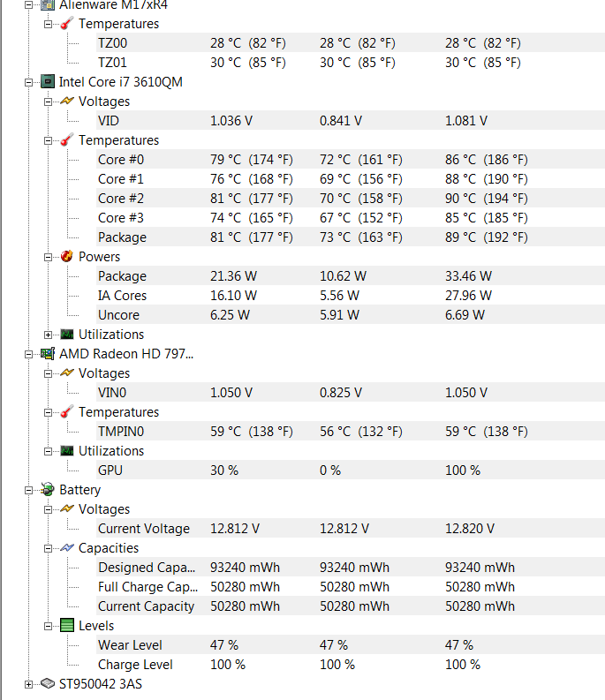Image resolution: width=605 pixels, height=700 pixels.
Task: Collapse the Intel Core i7 3610QM tree
Action: [28, 82]
